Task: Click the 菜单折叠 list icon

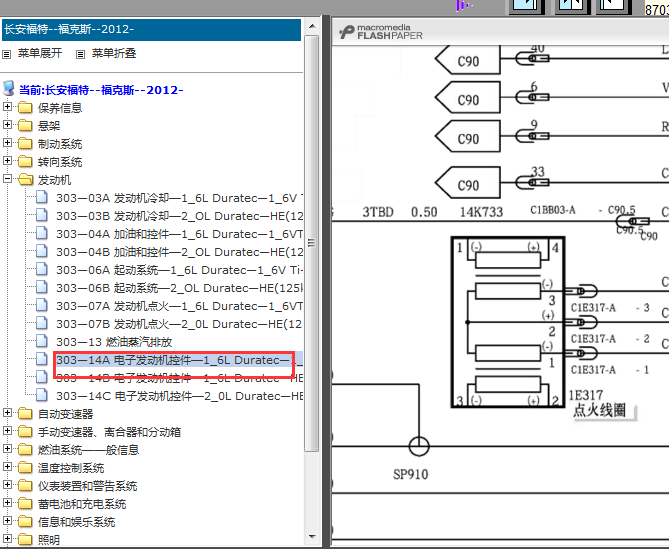Action: (x=80, y=54)
